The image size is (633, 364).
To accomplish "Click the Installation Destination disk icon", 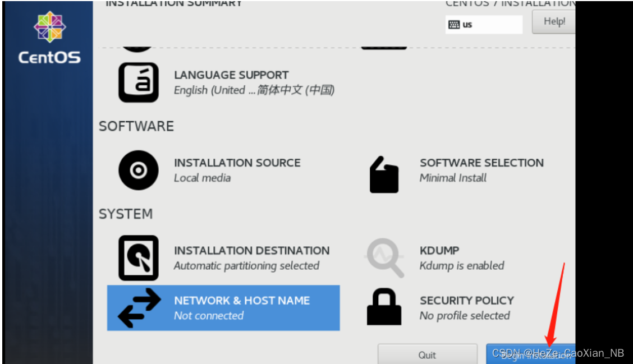I will click(139, 258).
